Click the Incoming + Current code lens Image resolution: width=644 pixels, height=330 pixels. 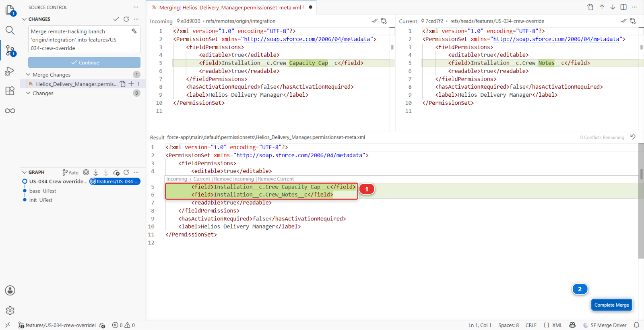188,179
